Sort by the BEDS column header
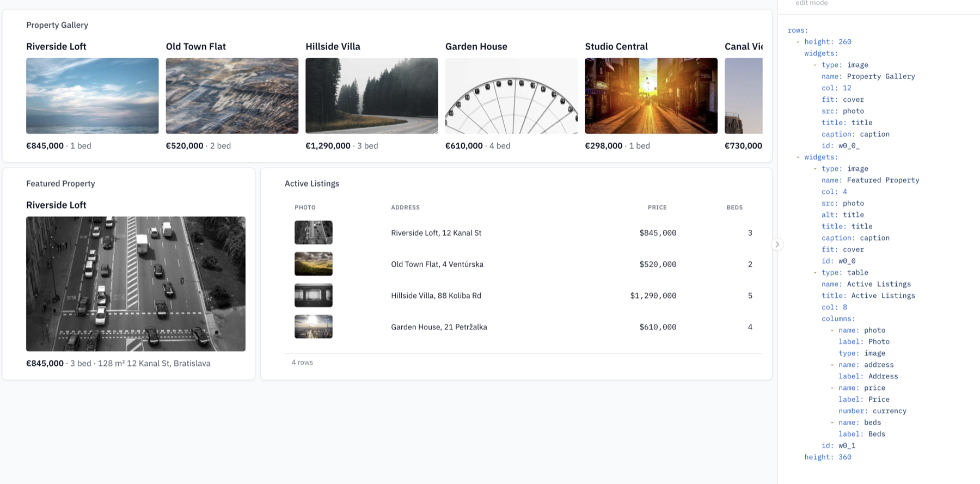 734,207
